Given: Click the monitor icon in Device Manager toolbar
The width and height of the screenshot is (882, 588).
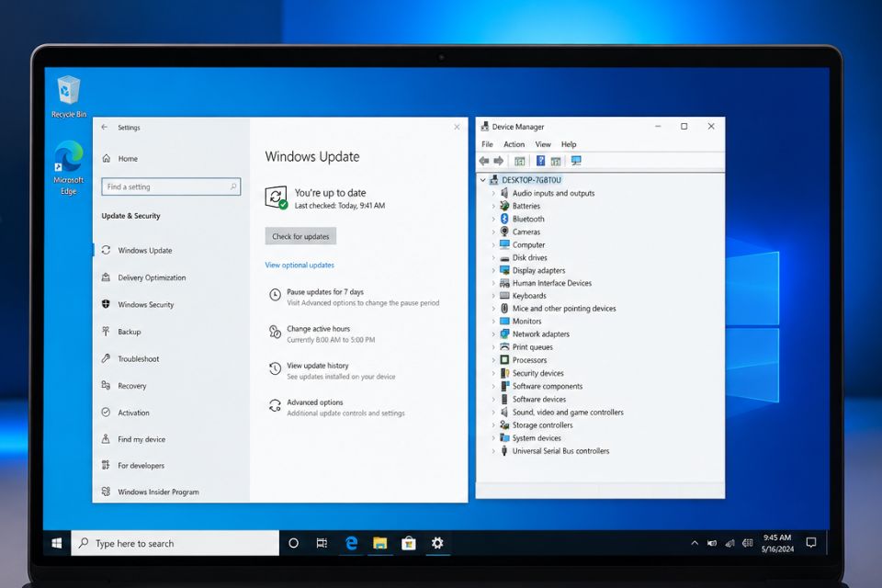Looking at the screenshot, I should click(576, 161).
